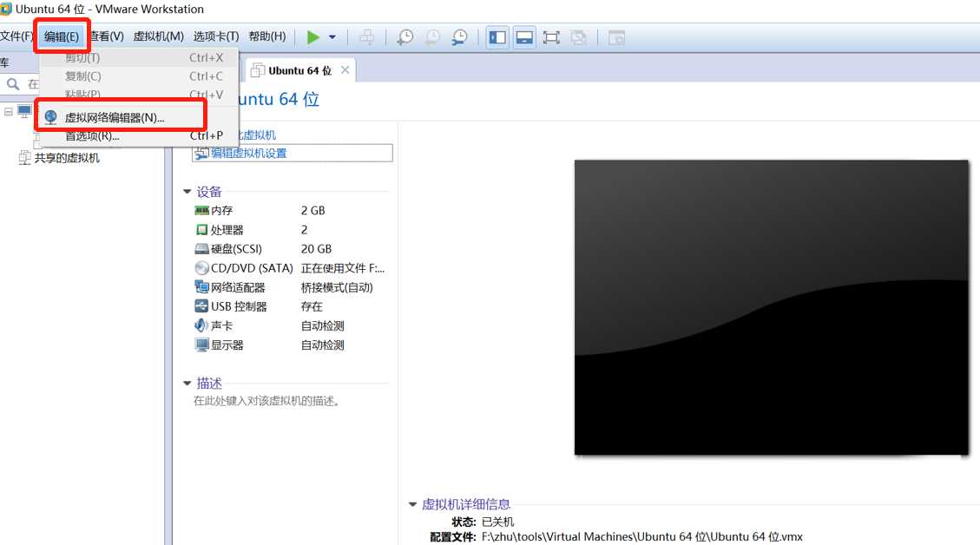This screenshot has height=545, width=980.
Task: Click the library search magnifier icon
Action: click(13, 84)
